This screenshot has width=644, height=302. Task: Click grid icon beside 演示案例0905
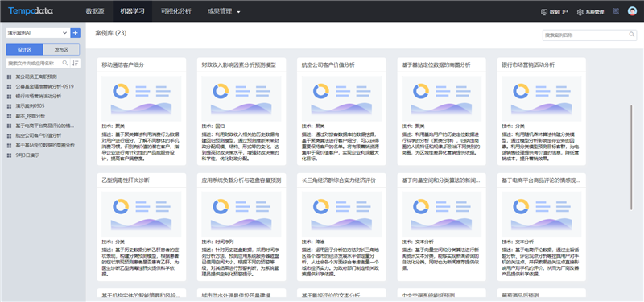pos(9,106)
